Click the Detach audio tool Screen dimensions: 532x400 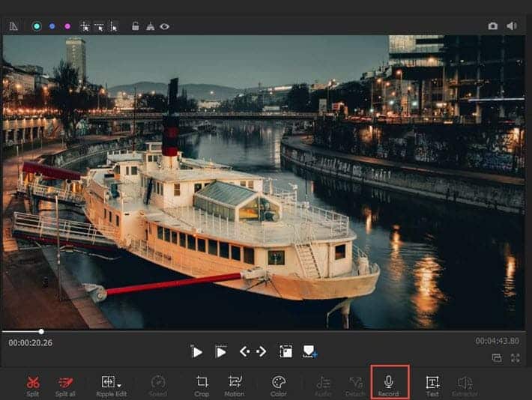(x=355, y=384)
